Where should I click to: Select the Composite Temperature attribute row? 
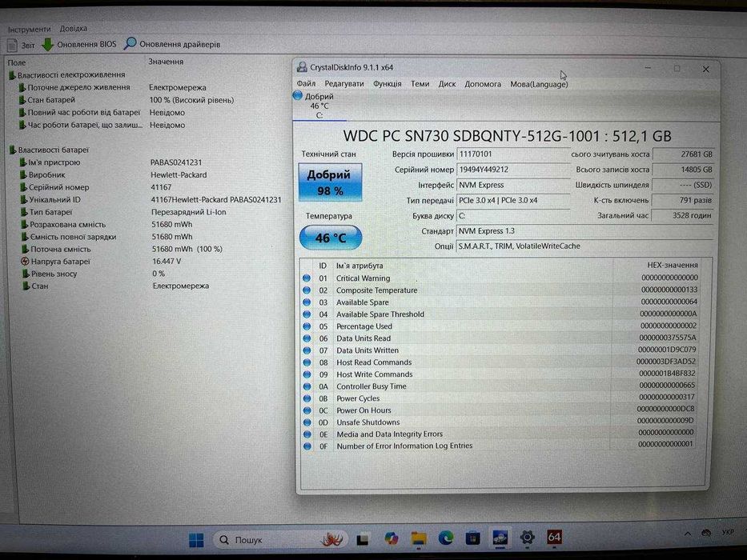[501, 290]
